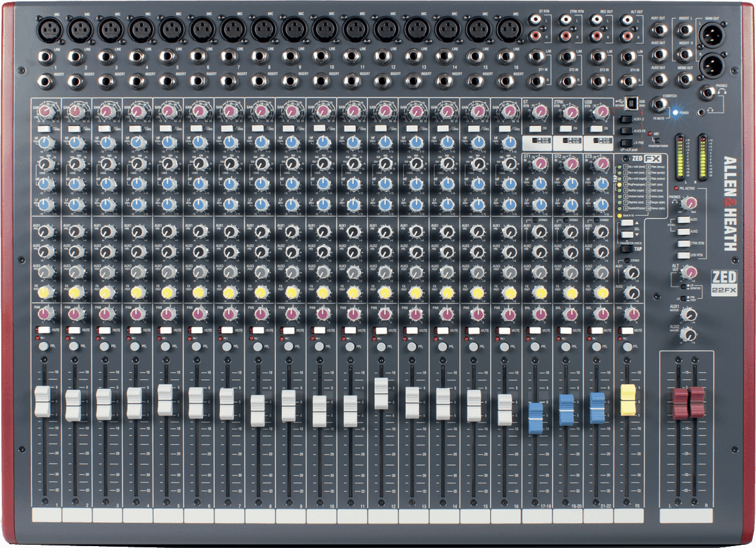The width and height of the screenshot is (756, 548).
Task: Tap the FX TAP tempo button
Action: click(627, 249)
